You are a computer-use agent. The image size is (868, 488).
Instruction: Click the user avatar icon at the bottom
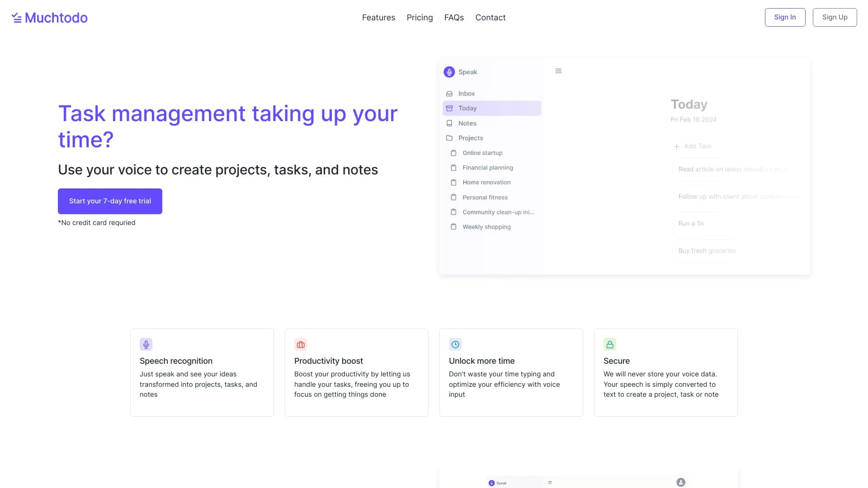[680, 482]
